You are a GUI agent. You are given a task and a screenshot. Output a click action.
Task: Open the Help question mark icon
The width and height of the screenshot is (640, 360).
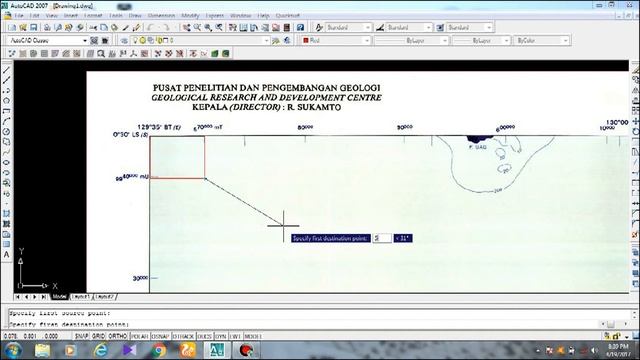pos(300,27)
